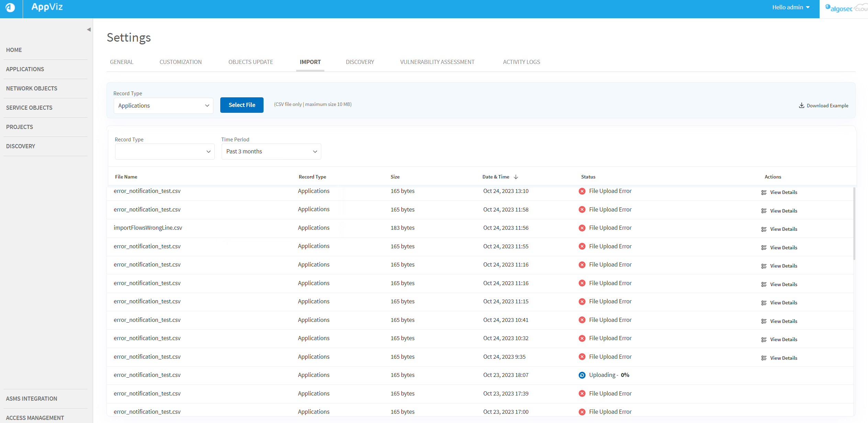The width and height of the screenshot is (868, 423).
Task: Collapse the left sidebar arrow
Action: coord(89,30)
